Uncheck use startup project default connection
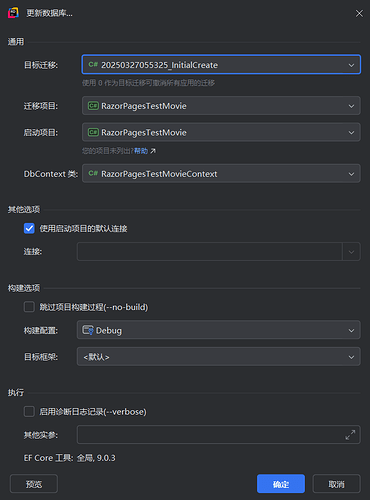The image size is (370, 500). (29, 228)
